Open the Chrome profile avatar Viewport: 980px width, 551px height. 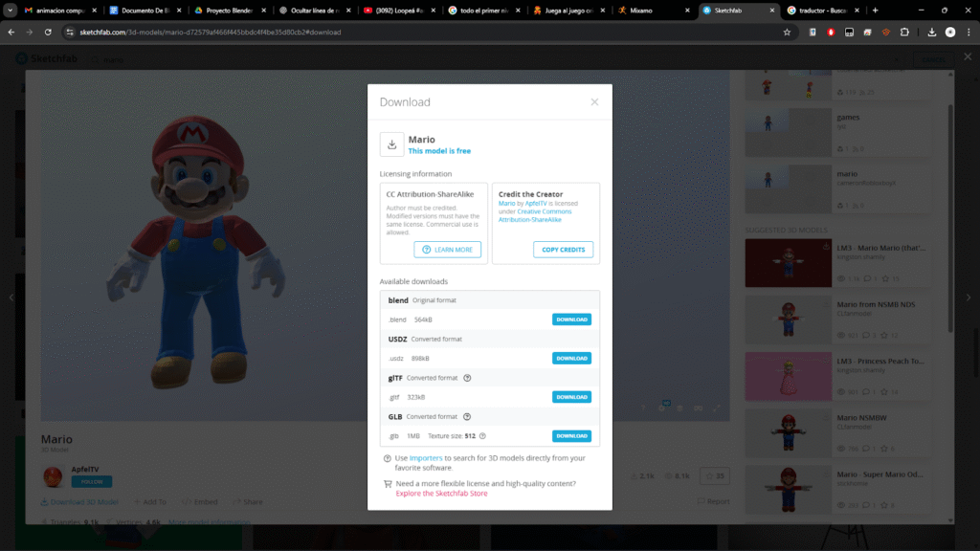point(950,32)
